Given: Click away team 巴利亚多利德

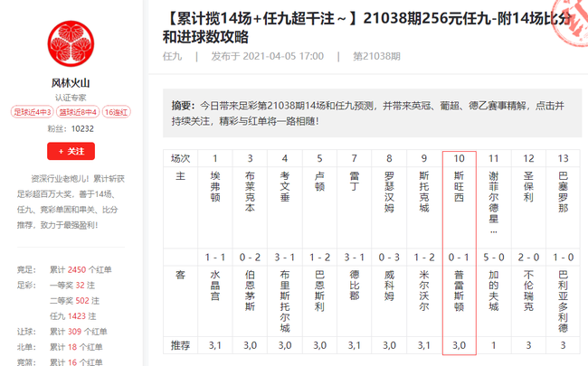Looking at the screenshot, I should tap(563, 302).
